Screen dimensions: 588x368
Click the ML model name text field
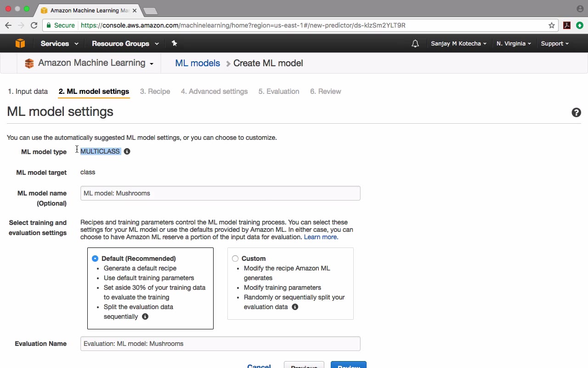tap(220, 193)
